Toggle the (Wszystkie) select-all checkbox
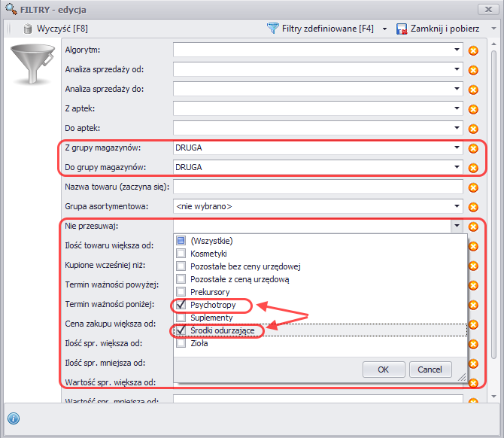The height and width of the screenshot is (438, 504). click(x=181, y=241)
